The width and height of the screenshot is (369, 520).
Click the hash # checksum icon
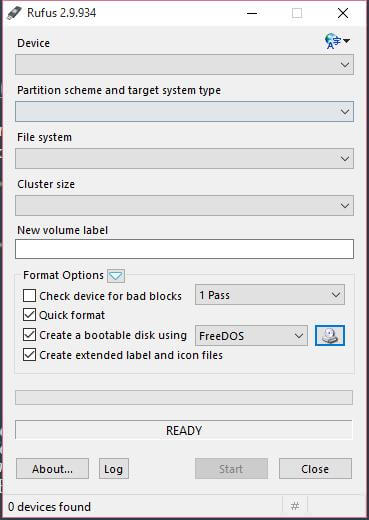(x=295, y=506)
